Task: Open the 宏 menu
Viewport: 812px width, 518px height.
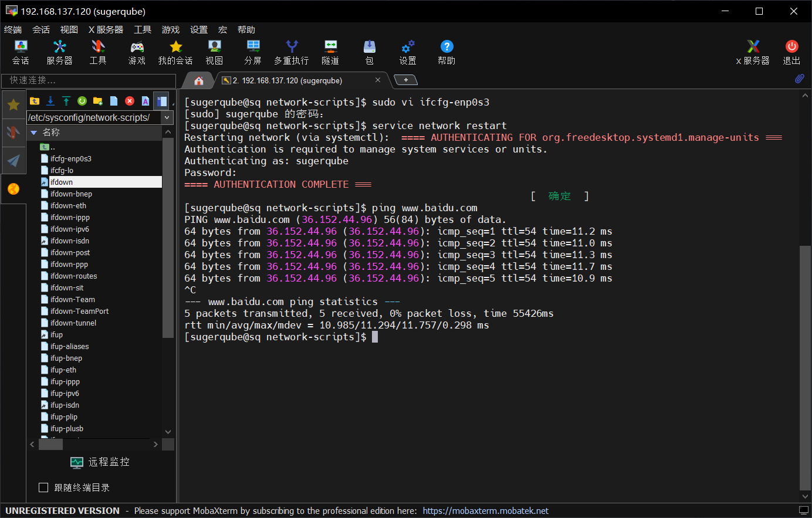Action: [222, 29]
